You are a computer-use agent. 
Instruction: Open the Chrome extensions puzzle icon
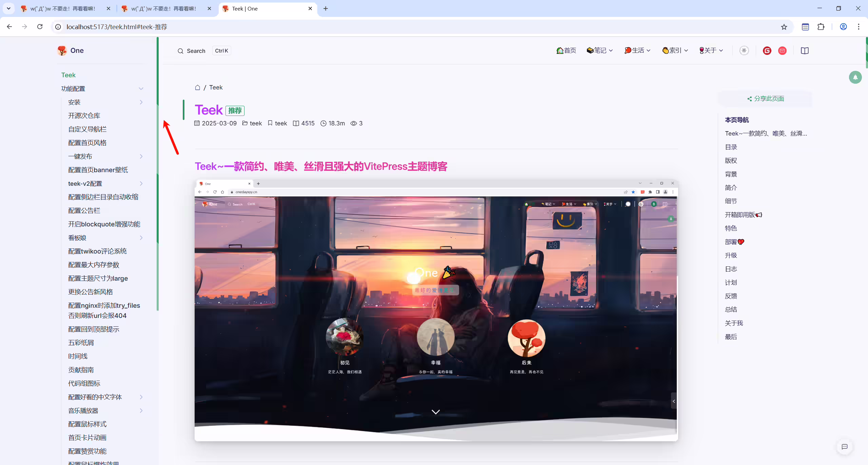pos(821,27)
